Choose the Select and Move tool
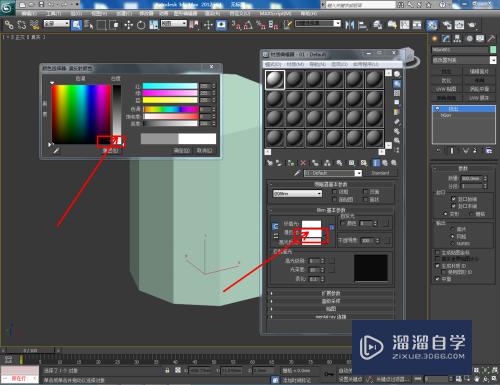The width and height of the screenshot is (500, 385). tap(129, 25)
